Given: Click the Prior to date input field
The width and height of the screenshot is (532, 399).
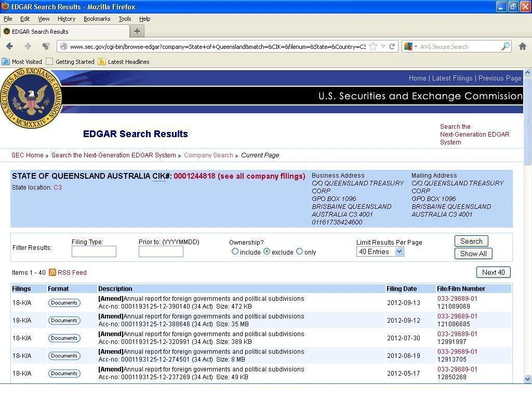Looking at the screenshot, I should point(161,251).
